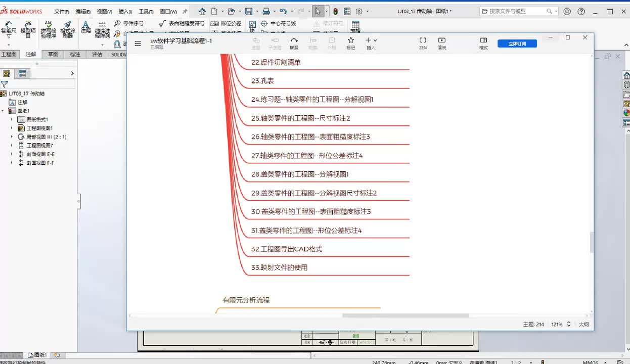Adjust the 121% zoom stepper

569,324
